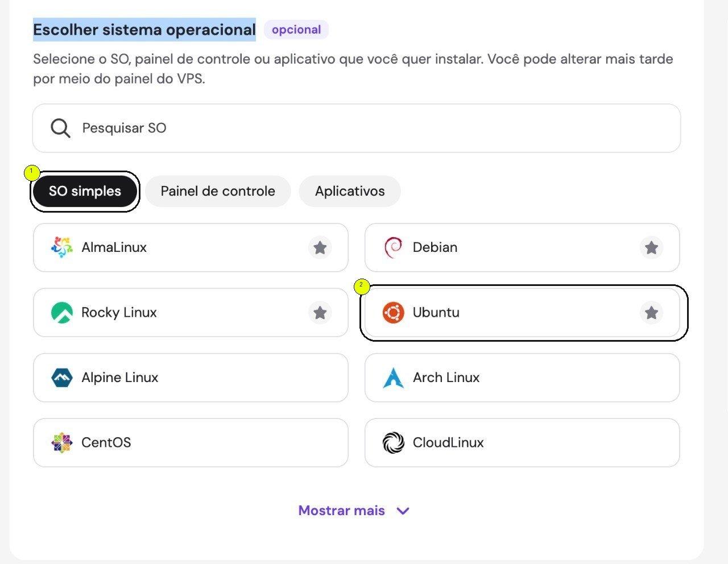Click the Escolher sistema operacional heading
The image size is (728, 564).
(x=144, y=30)
